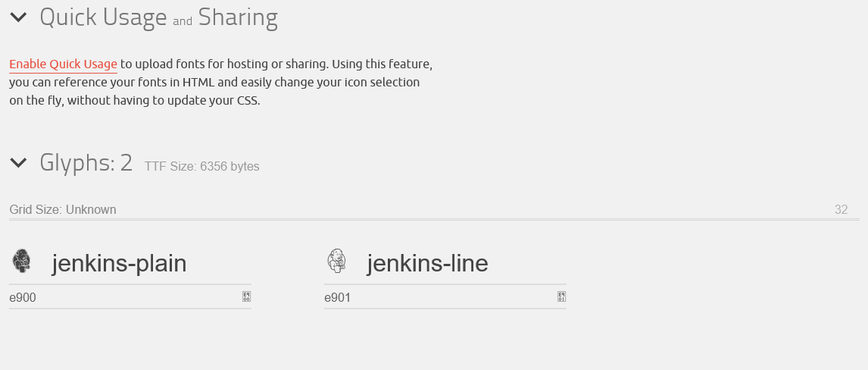868x370 pixels.
Task: Click the character glyph box beside e901
Action: click(561, 296)
